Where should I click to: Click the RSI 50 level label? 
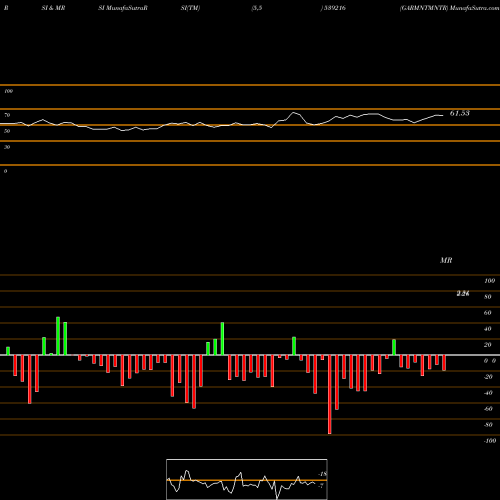point(7,131)
